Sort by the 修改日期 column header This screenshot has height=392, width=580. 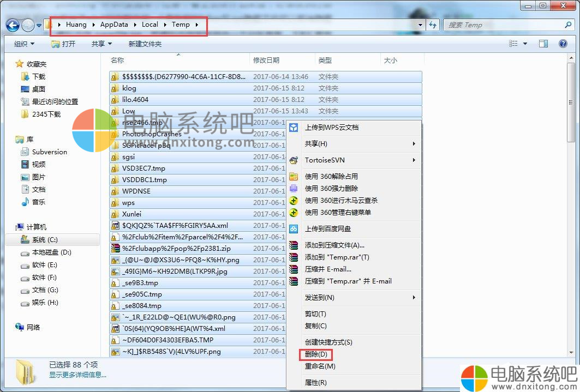click(266, 61)
